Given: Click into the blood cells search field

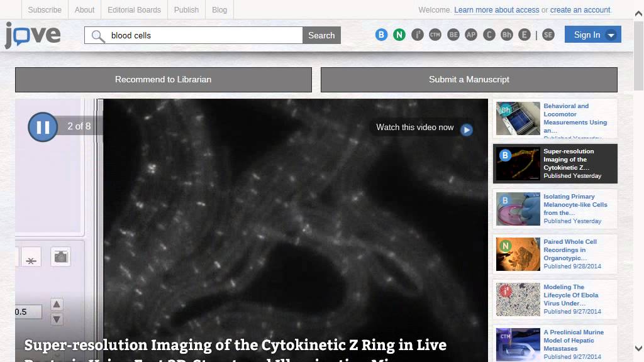Looking at the screenshot, I should 194,35.
